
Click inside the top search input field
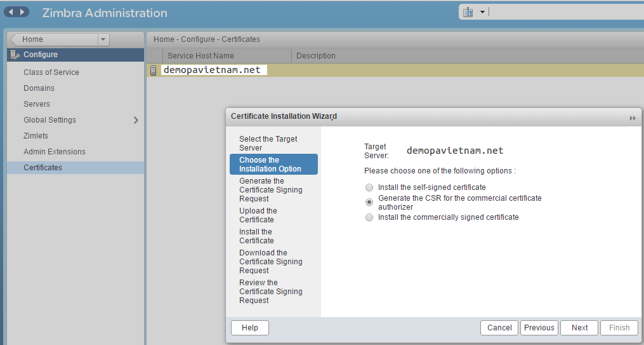(566, 12)
